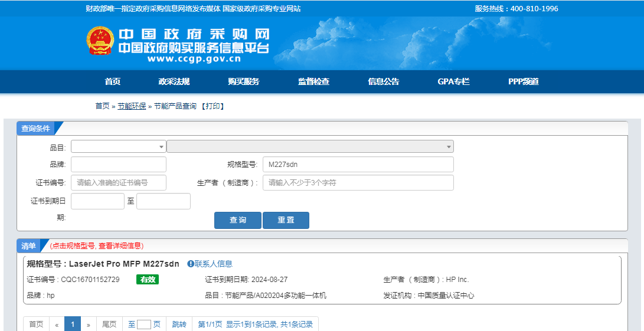Open the 监督检查 navigation item

314,82
